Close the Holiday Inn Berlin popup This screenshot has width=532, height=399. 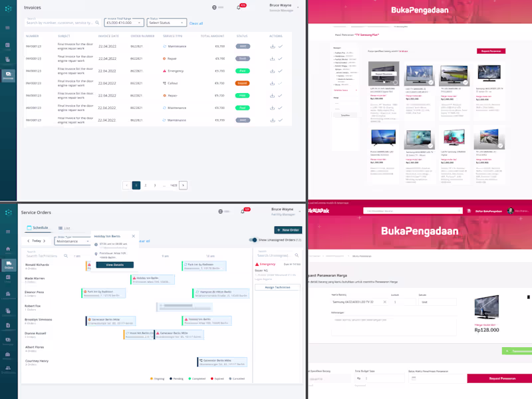[134, 236]
